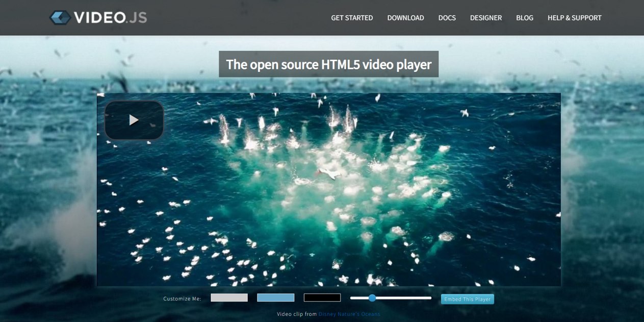Visit the BLOG from top navigation
Image resolution: width=644 pixels, height=322 pixels.
[524, 18]
